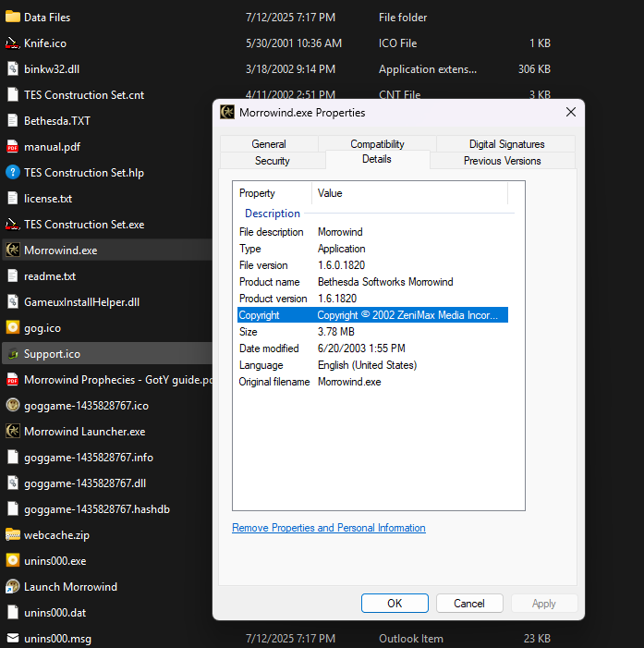Click the goggame-1435828767.hashdb file icon
This screenshot has height=648, width=644.
[x=13, y=509]
